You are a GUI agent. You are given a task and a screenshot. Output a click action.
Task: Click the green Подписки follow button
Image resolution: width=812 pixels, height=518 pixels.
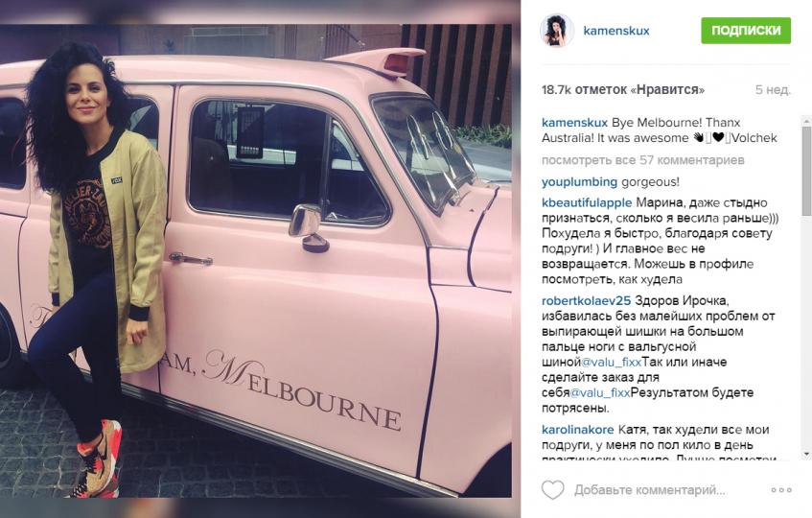(x=746, y=31)
